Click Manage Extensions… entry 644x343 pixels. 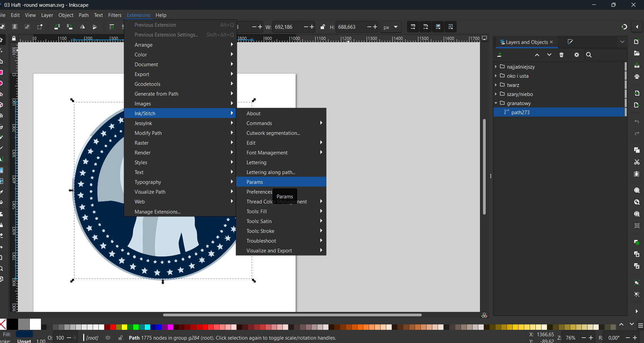click(x=180, y=212)
